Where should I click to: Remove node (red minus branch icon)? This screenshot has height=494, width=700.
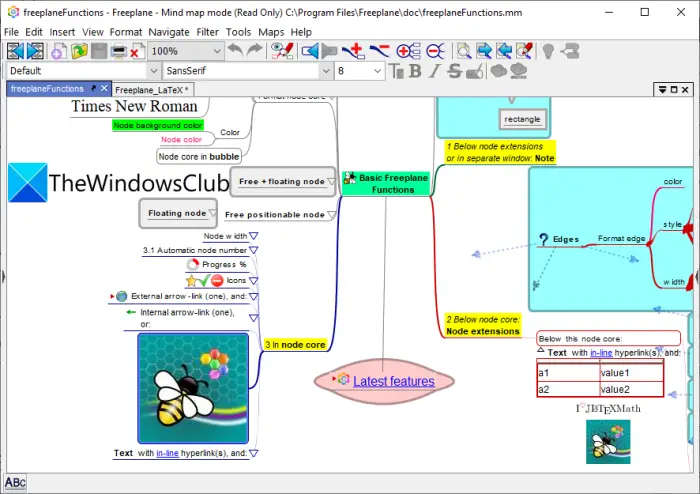pyautogui.click(x=379, y=51)
